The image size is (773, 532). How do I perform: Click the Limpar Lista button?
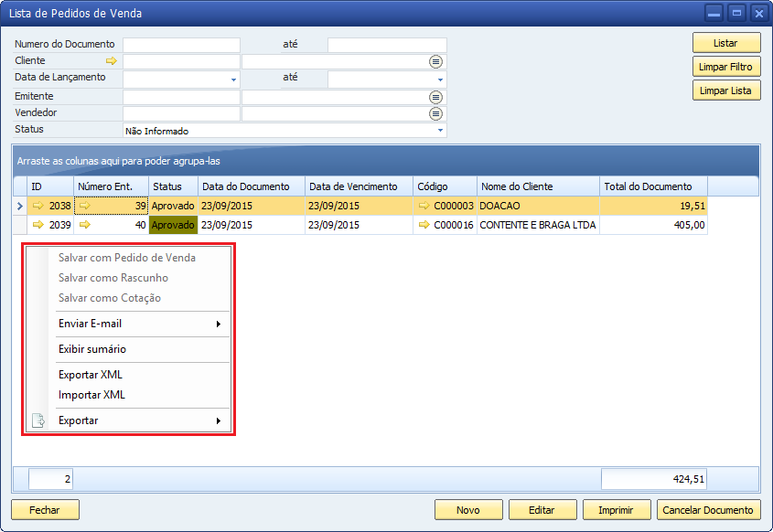(x=726, y=90)
